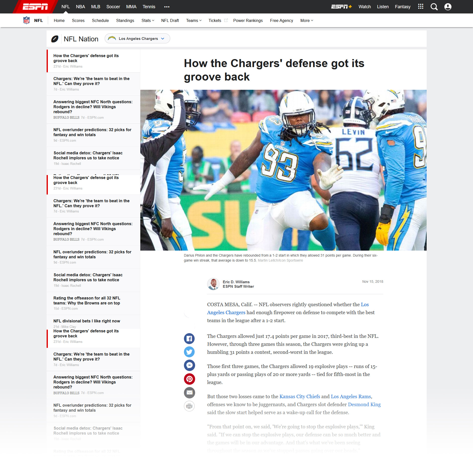The width and height of the screenshot is (473, 476).
Task: Click Desmond King player link
Action: (x=364, y=404)
